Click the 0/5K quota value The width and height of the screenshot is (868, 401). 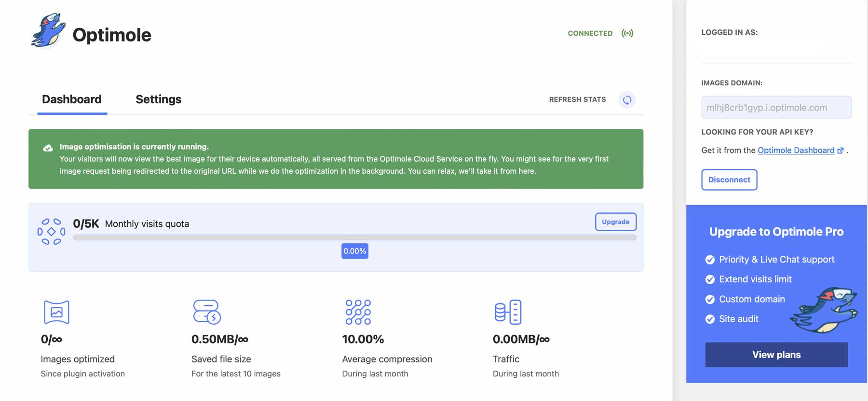pyautogui.click(x=86, y=224)
